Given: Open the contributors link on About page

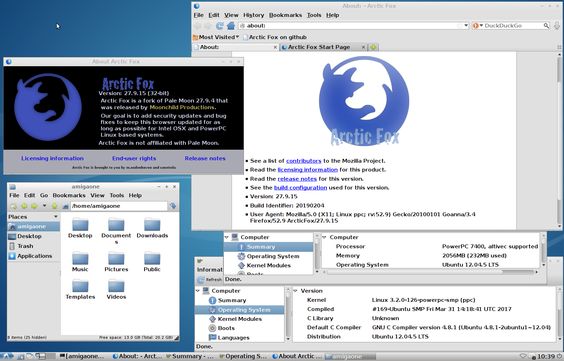Looking at the screenshot, I should pyautogui.click(x=304, y=161).
